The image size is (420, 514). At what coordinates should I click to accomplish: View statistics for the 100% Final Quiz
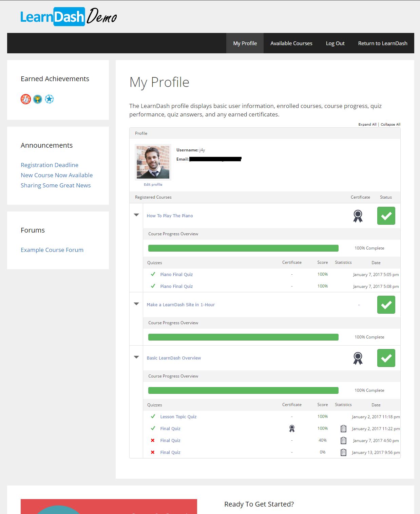343,428
